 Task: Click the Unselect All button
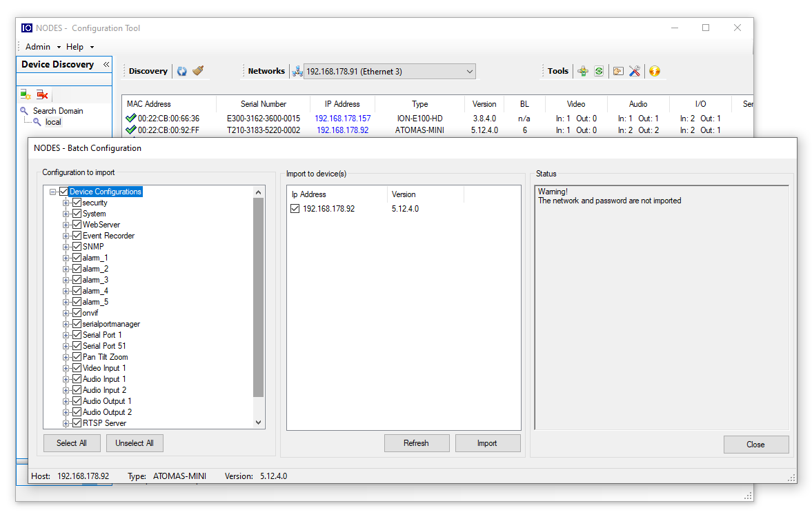pos(135,443)
